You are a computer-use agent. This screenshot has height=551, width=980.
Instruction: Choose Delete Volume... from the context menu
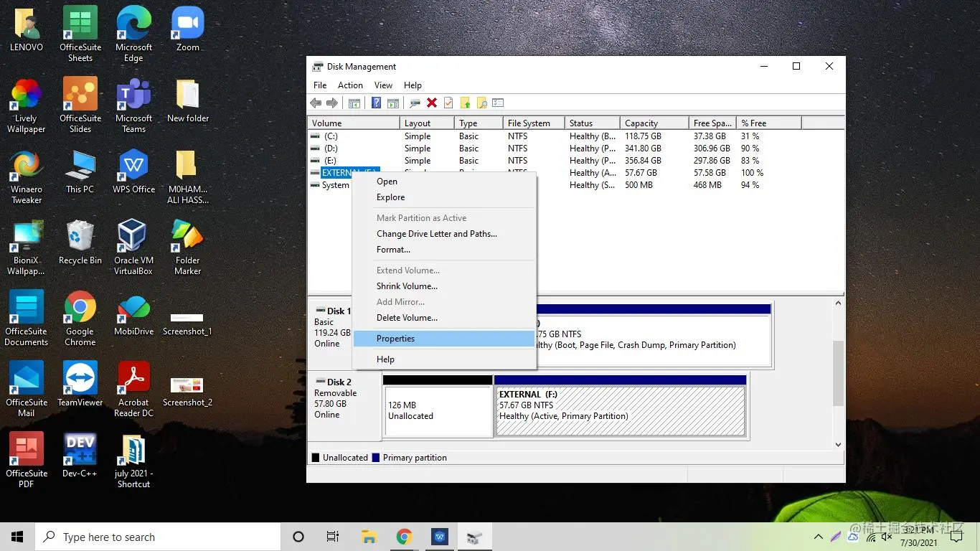(x=444, y=318)
